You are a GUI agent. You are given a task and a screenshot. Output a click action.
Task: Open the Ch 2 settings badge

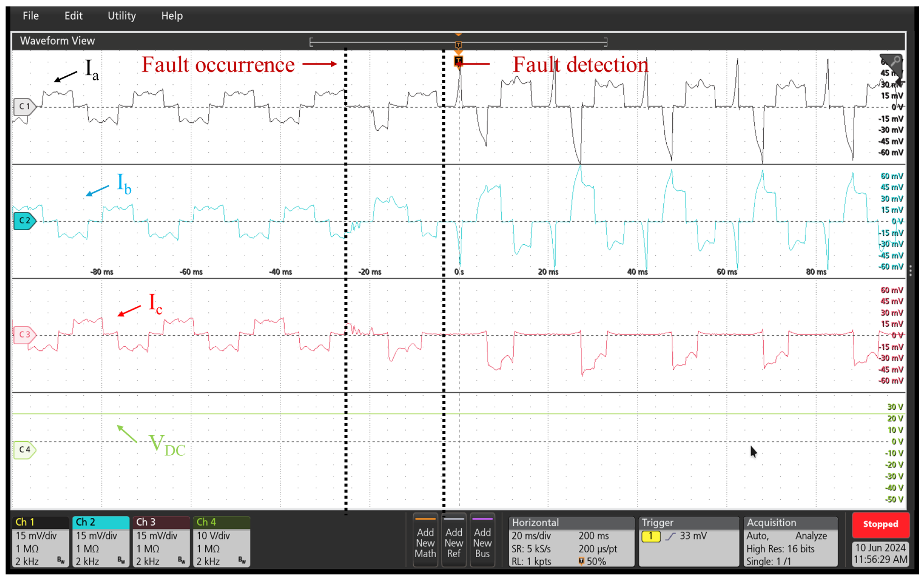[x=100, y=542]
